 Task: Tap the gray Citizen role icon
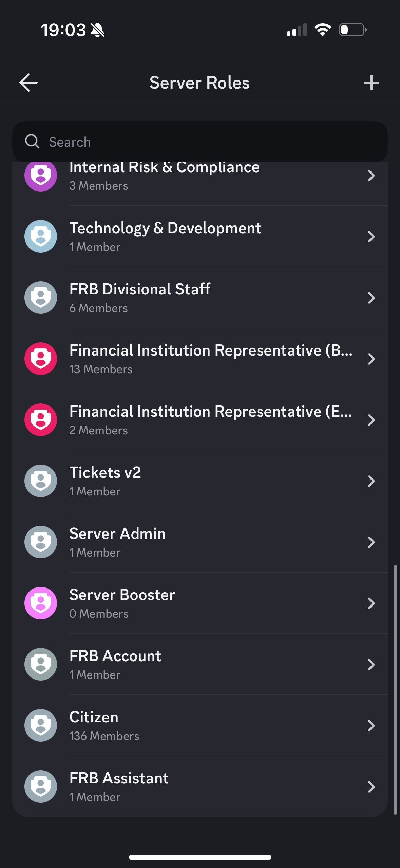click(41, 725)
